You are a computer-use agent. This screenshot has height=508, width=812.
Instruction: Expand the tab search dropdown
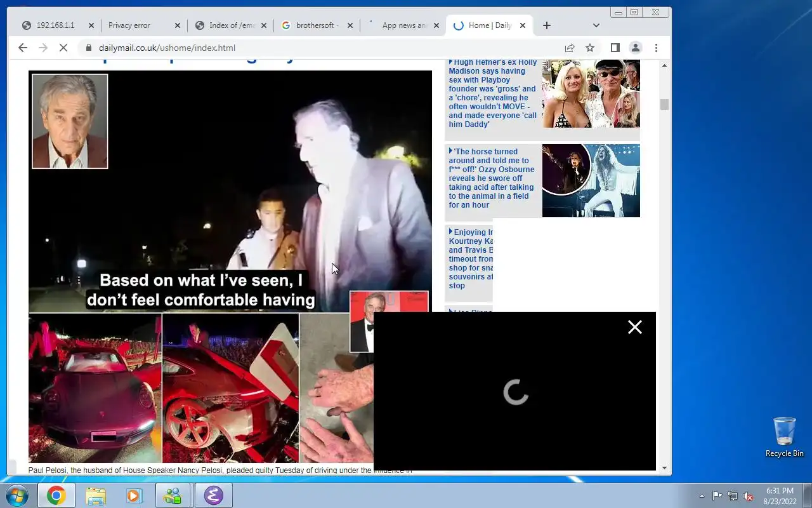click(596, 25)
